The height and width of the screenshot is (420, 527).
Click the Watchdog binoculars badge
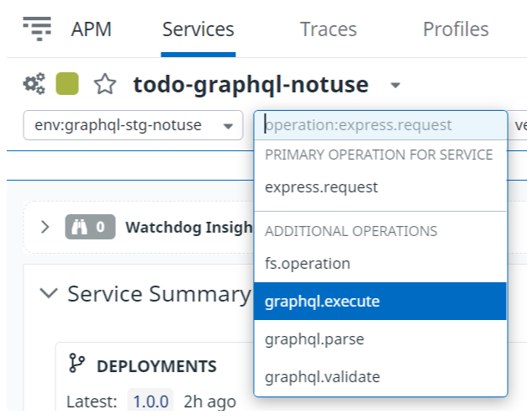click(90, 227)
